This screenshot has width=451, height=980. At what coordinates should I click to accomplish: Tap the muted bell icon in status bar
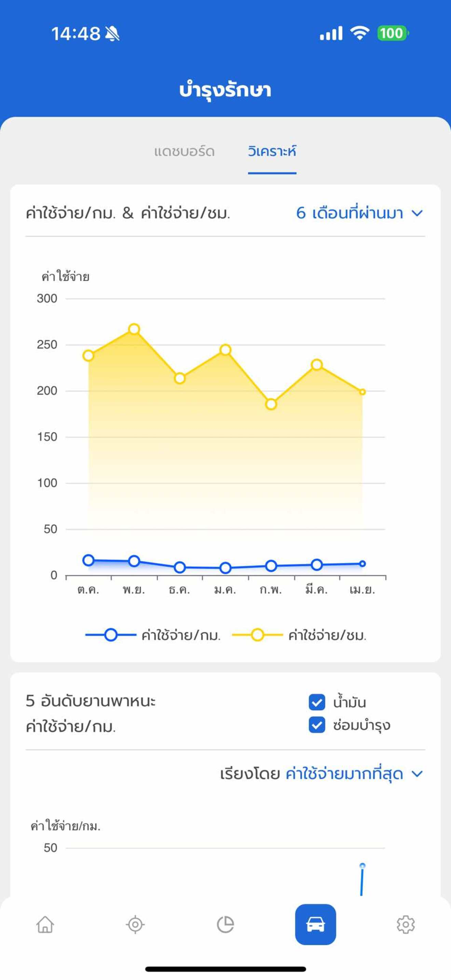(x=112, y=33)
